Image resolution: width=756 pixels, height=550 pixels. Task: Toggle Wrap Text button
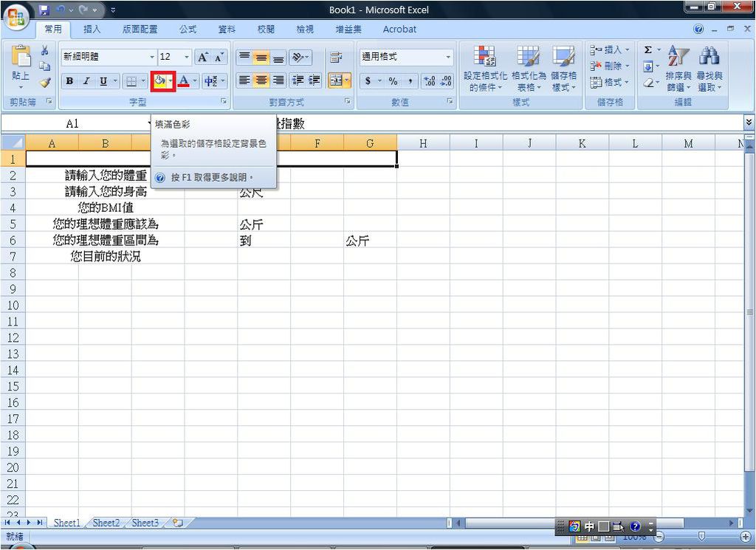[x=336, y=58]
